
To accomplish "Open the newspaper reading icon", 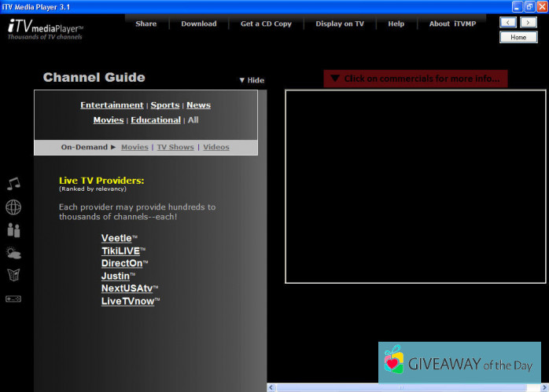I will (x=13, y=275).
